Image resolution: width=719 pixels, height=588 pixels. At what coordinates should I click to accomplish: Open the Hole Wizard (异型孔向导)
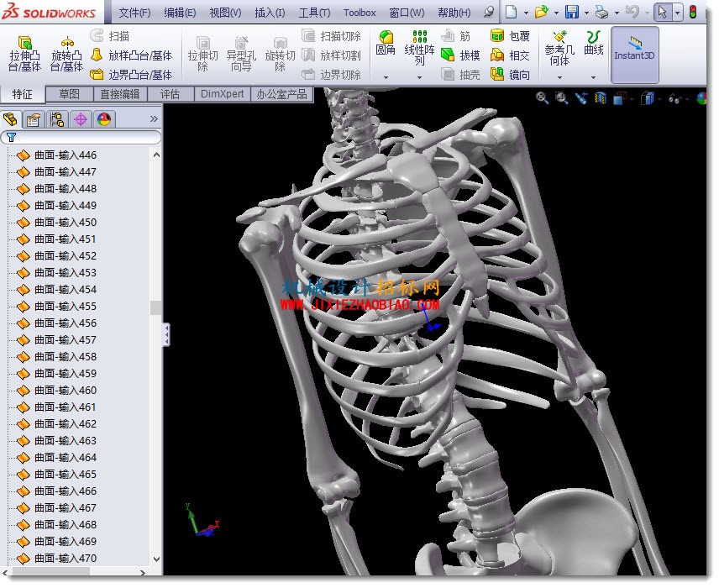pyautogui.click(x=241, y=54)
